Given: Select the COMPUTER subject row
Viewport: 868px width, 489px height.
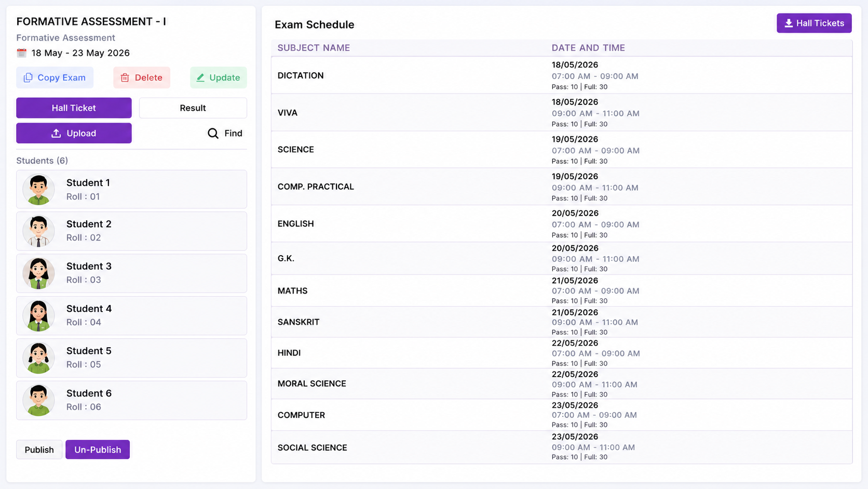Looking at the screenshot, I should [562, 415].
